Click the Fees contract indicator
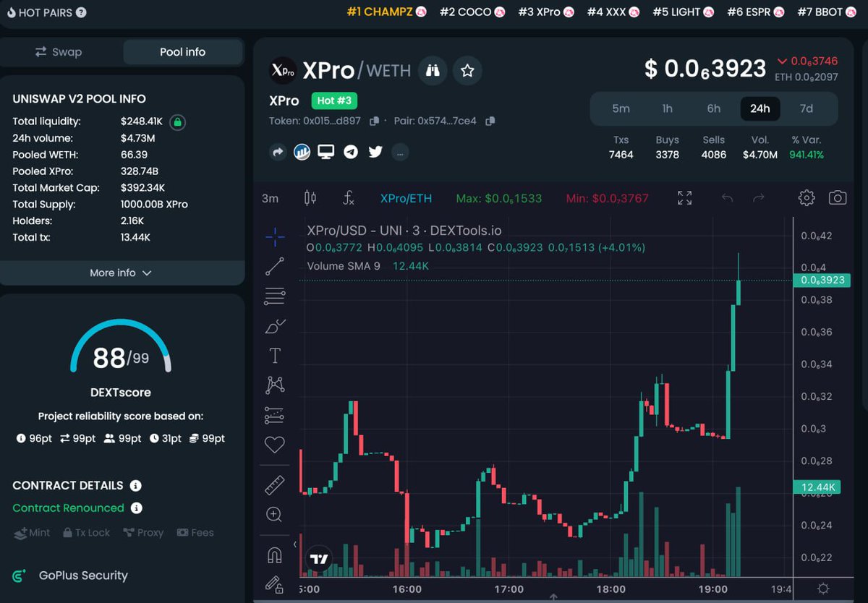 coord(195,532)
